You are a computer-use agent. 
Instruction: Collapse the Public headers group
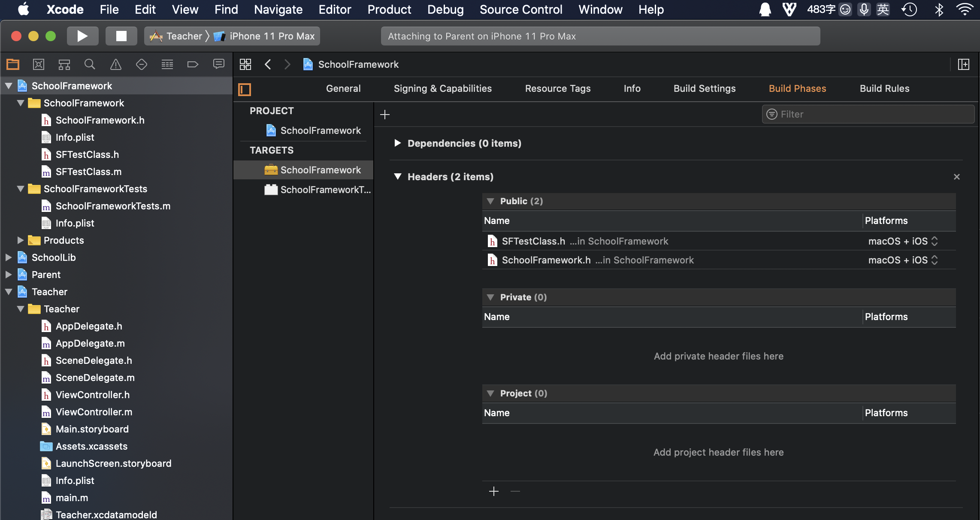tap(490, 201)
